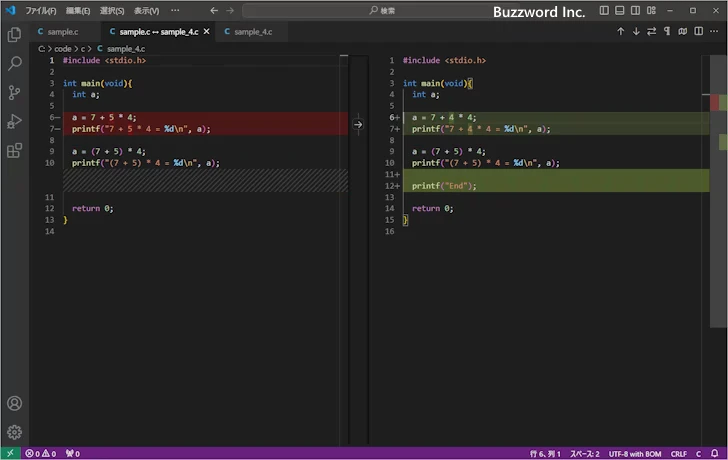Click the 検索 command center search box

point(380,10)
